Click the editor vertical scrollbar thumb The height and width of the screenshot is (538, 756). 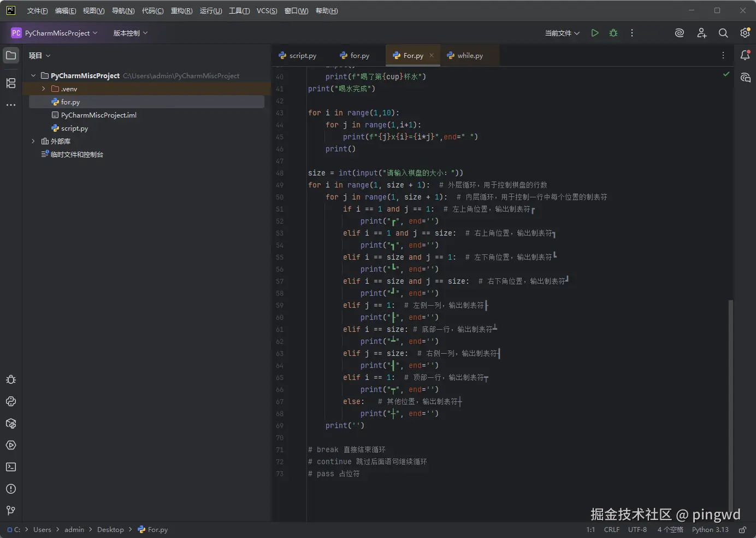click(731, 405)
